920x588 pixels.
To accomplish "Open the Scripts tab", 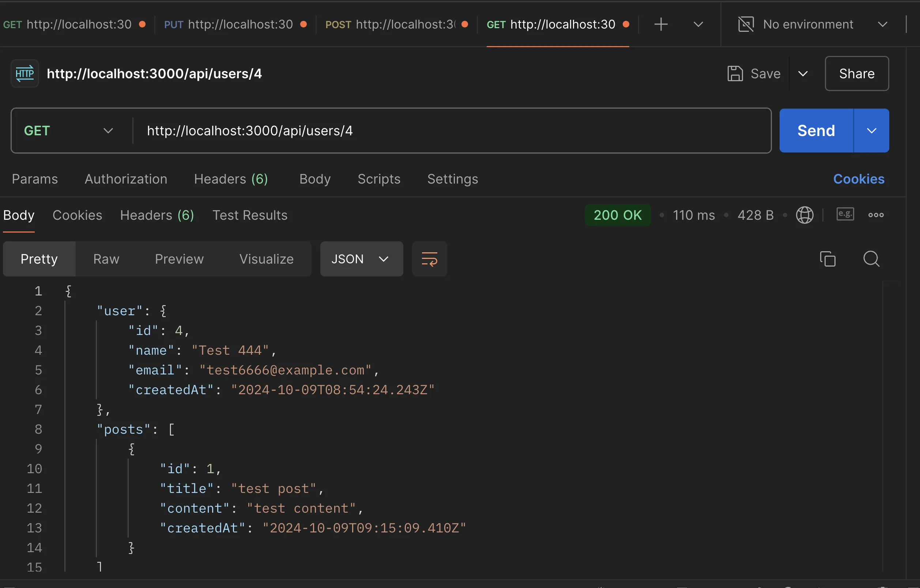I will [x=379, y=179].
